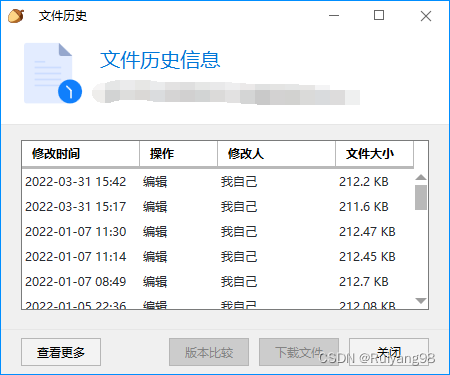
Task: Click the vertical scrollbar thumb
Action: tap(421, 197)
